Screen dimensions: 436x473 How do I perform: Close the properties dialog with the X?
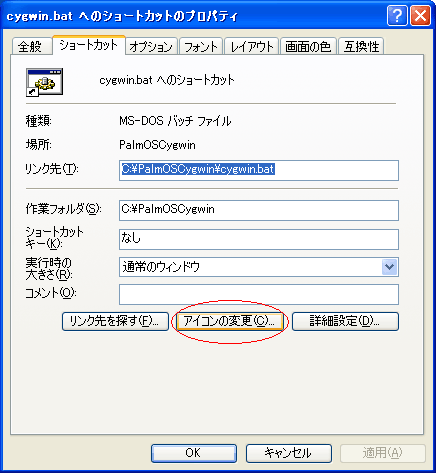click(x=420, y=16)
